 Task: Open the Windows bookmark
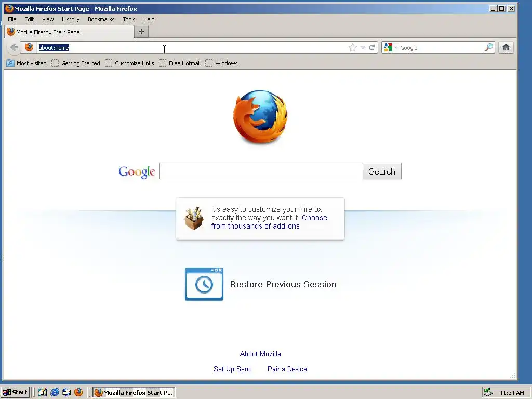[221, 63]
